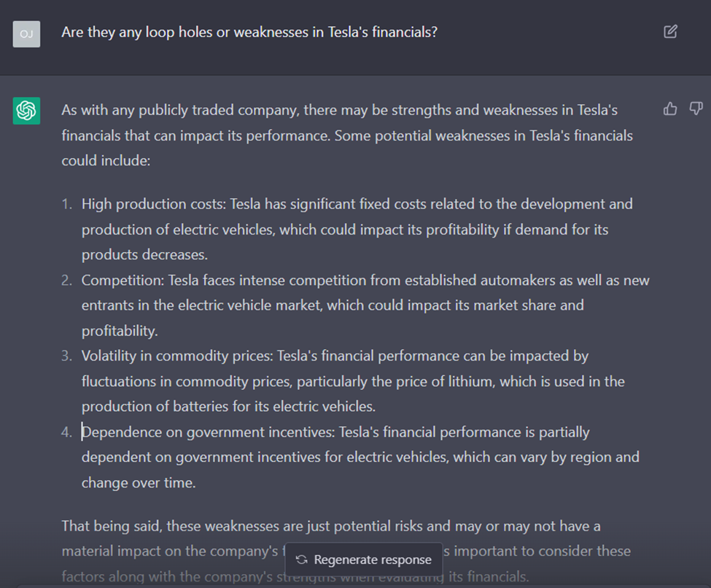Give the response a thumbs down
The height and width of the screenshot is (588, 711).
point(696,109)
